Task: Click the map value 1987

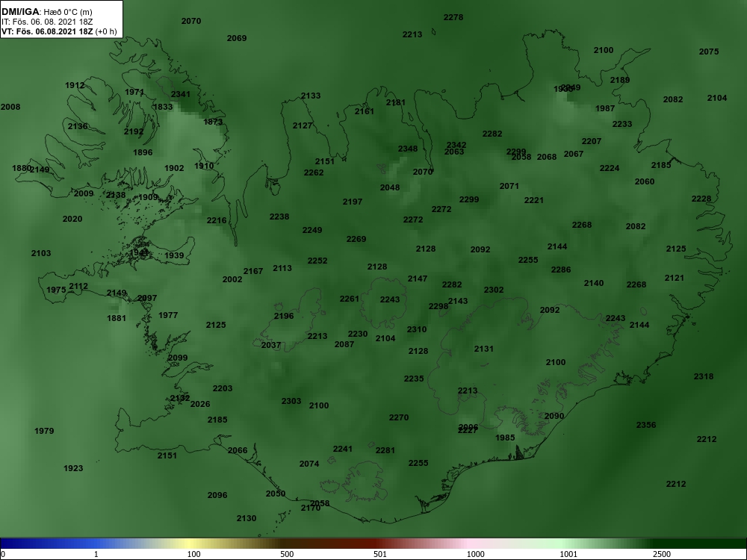Action: coord(605,108)
